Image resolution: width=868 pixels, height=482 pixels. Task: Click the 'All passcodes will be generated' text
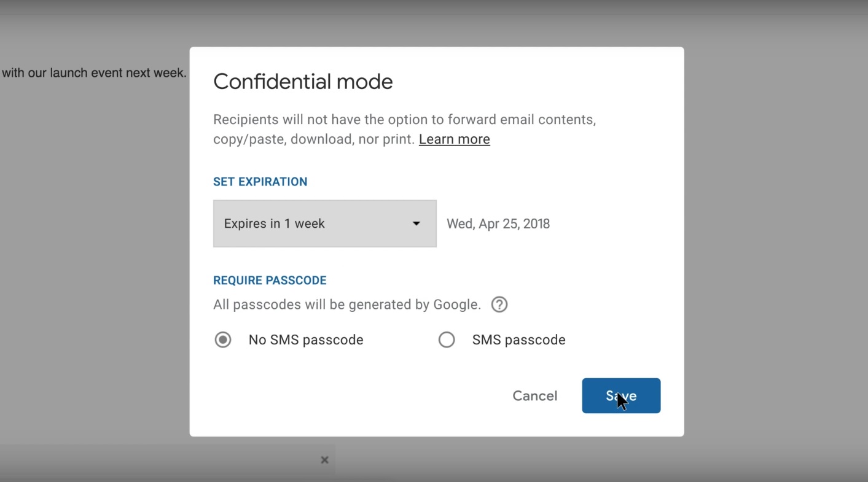coord(347,305)
